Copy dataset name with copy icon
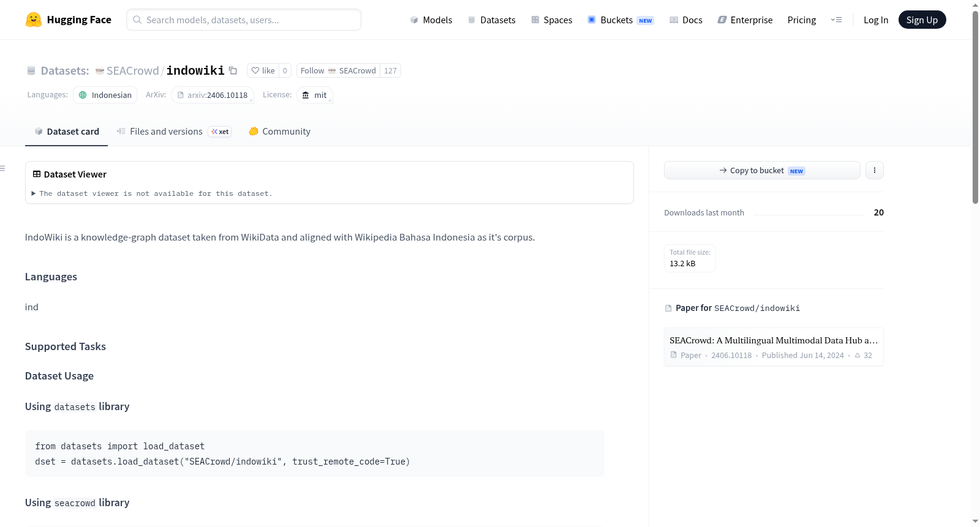The height and width of the screenshot is (527, 980). click(x=233, y=70)
